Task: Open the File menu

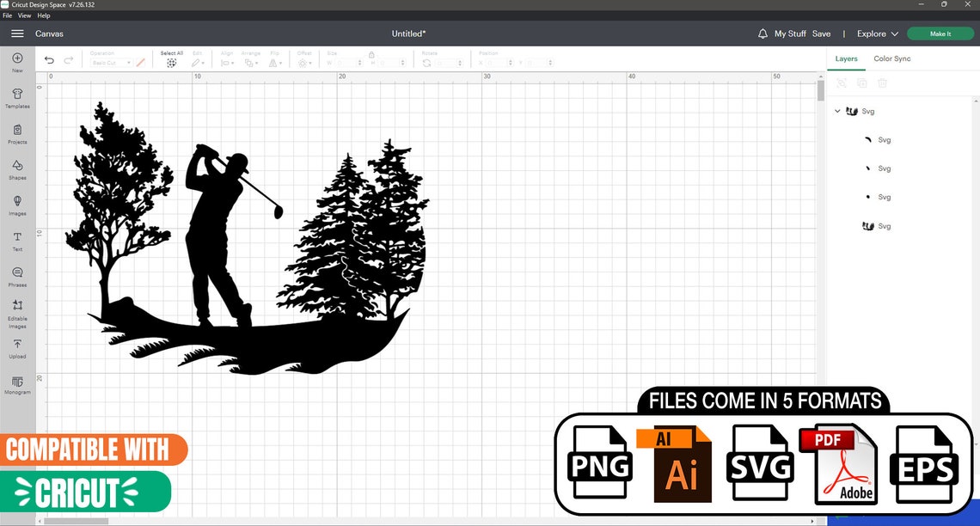Action: click(x=7, y=15)
